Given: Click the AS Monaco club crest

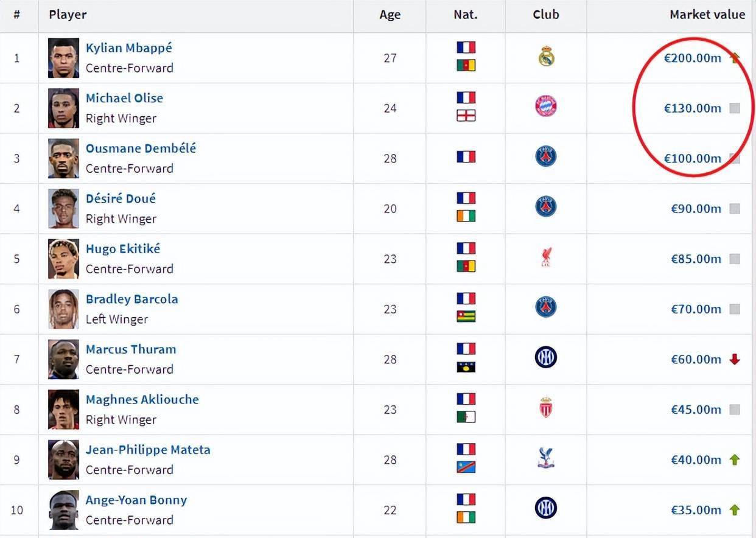Looking at the screenshot, I should (x=546, y=408).
